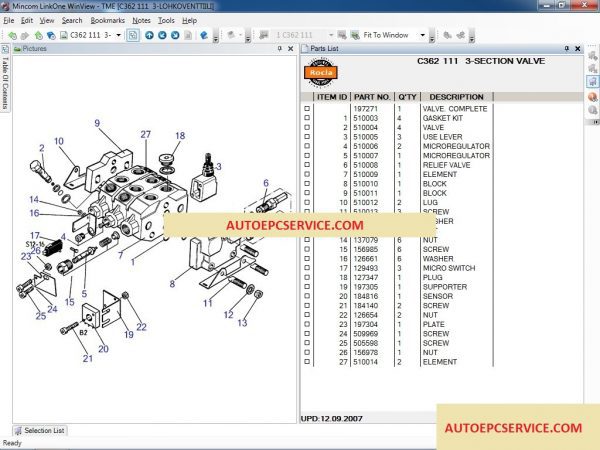The height and width of the screenshot is (450, 600).
Task: Click the blue up arrow button
Action: 149,35
